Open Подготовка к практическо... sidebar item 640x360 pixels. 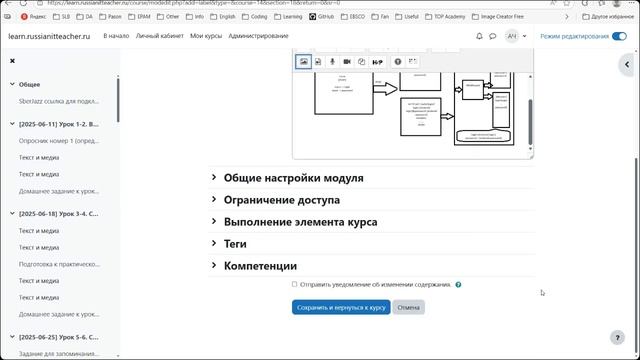[59, 264]
